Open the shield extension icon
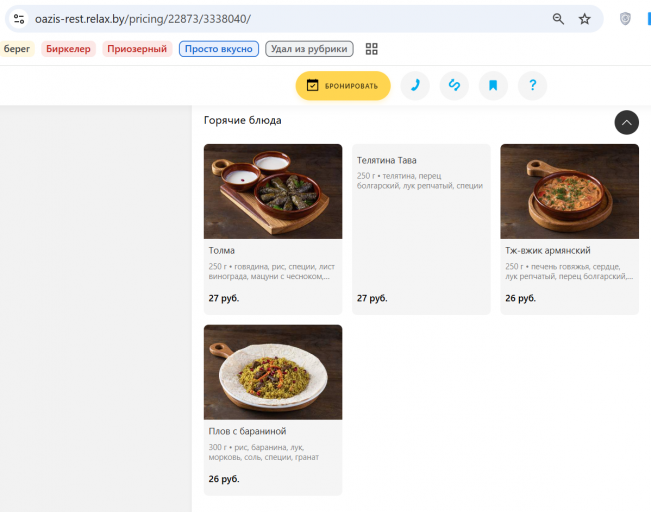Viewport: 651px width, 512px height. coord(625,19)
